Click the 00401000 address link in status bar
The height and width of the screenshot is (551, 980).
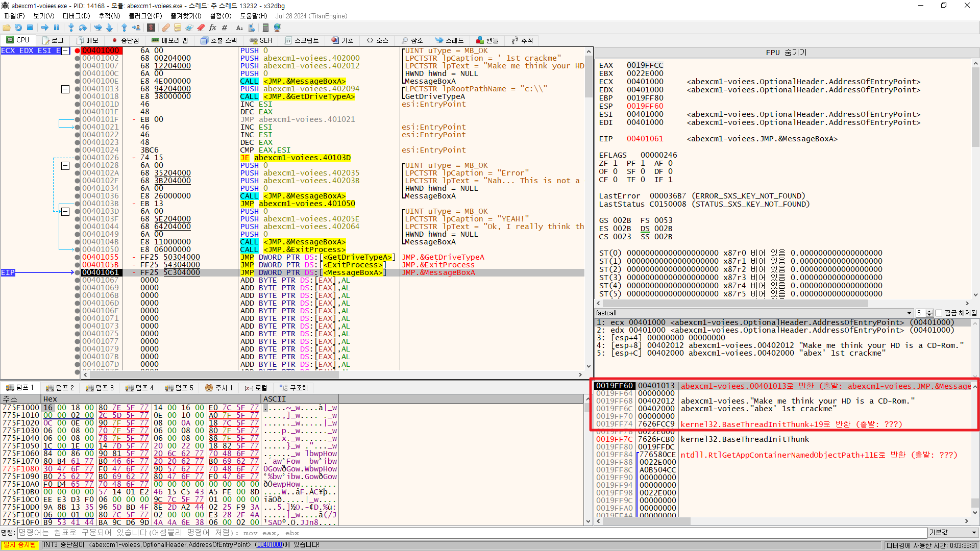click(x=268, y=545)
